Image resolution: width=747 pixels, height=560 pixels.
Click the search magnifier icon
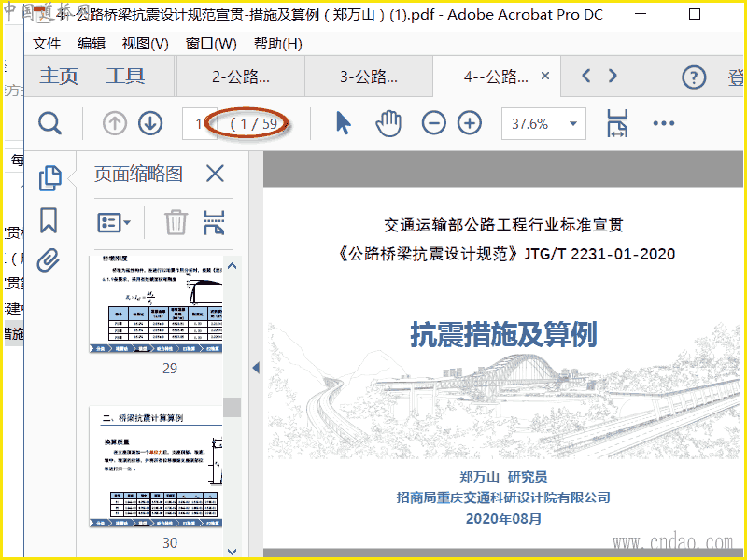point(50,124)
